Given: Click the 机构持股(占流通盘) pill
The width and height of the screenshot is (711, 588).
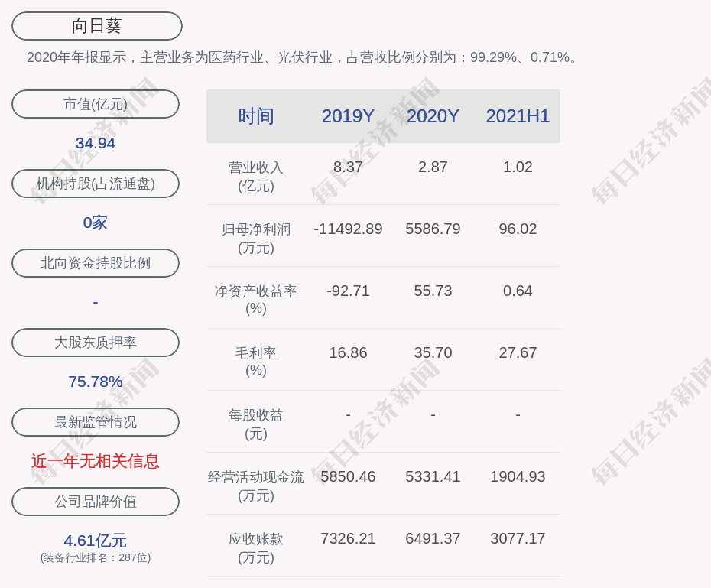Looking at the screenshot, I should click(x=96, y=184).
